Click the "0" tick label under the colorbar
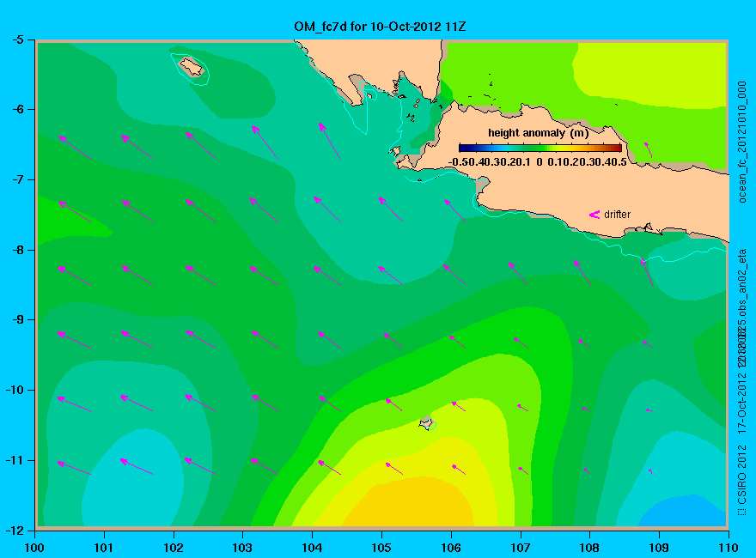The height and width of the screenshot is (558, 756). 539,162
